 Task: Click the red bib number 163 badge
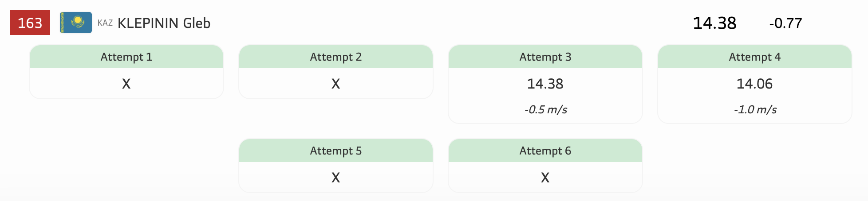(30, 23)
